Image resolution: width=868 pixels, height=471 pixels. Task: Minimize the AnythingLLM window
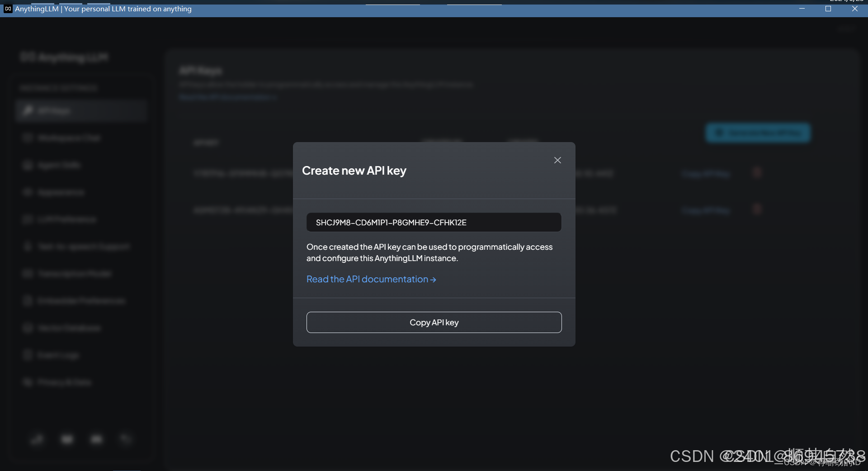pos(802,9)
